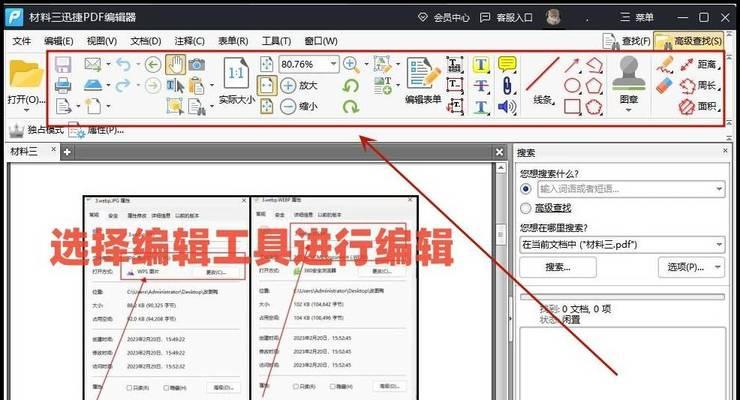Select the rectangle shape tool
This screenshot has height=400, width=740.
[x=572, y=107]
